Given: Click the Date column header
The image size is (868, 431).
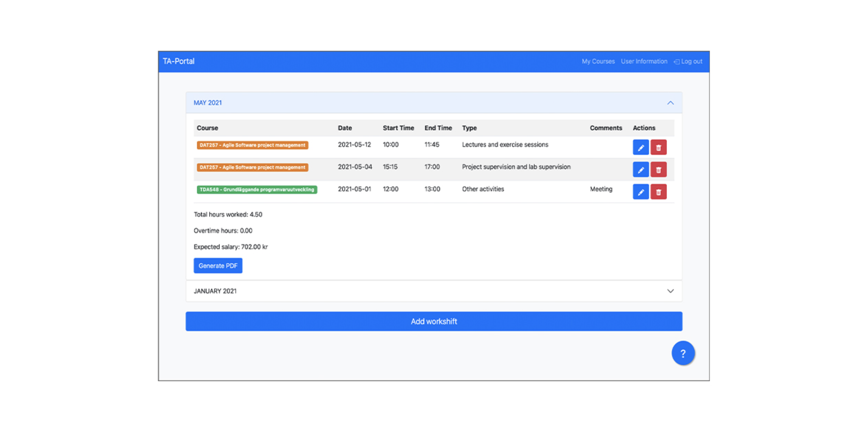Looking at the screenshot, I should click(345, 128).
